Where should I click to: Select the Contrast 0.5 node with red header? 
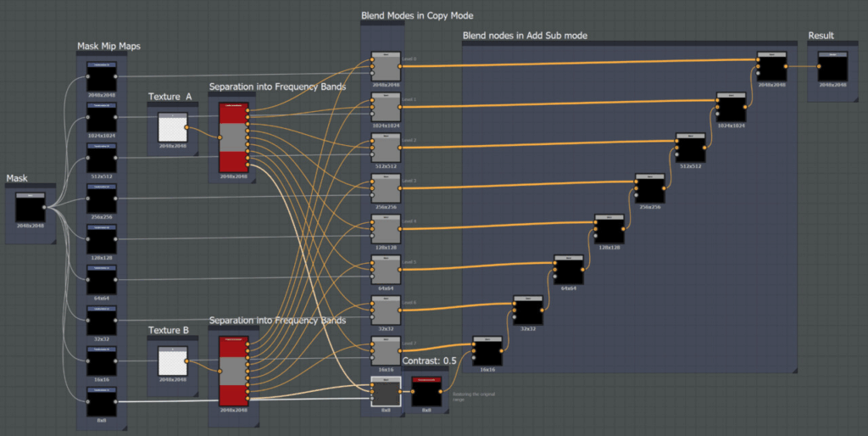pyautogui.click(x=427, y=392)
